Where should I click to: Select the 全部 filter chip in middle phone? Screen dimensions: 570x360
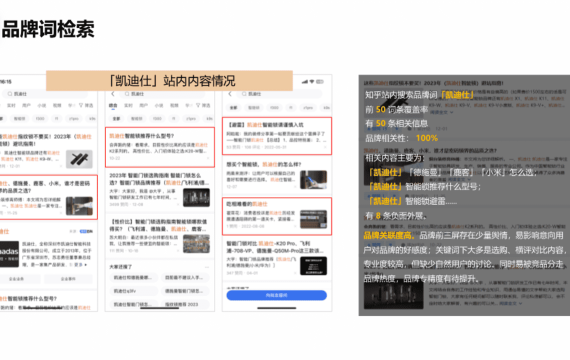[116, 119]
